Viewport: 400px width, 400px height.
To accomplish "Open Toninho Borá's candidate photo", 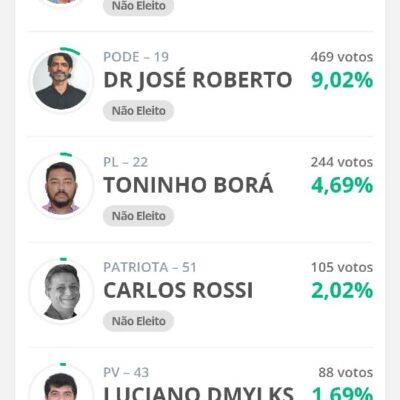I will pos(61,185).
